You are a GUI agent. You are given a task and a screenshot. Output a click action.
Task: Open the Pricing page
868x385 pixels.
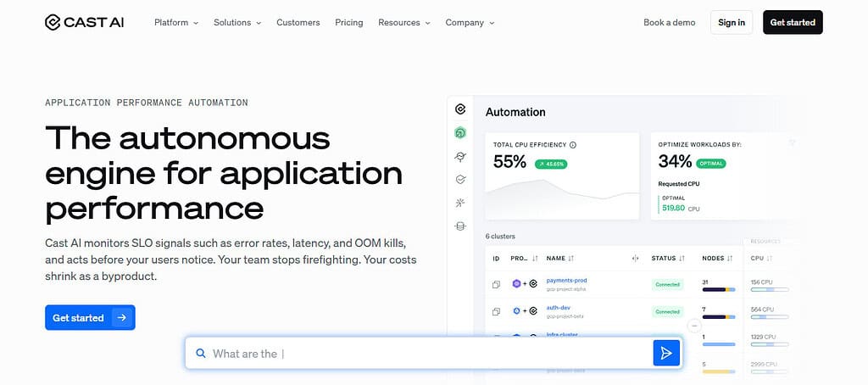click(348, 23)
